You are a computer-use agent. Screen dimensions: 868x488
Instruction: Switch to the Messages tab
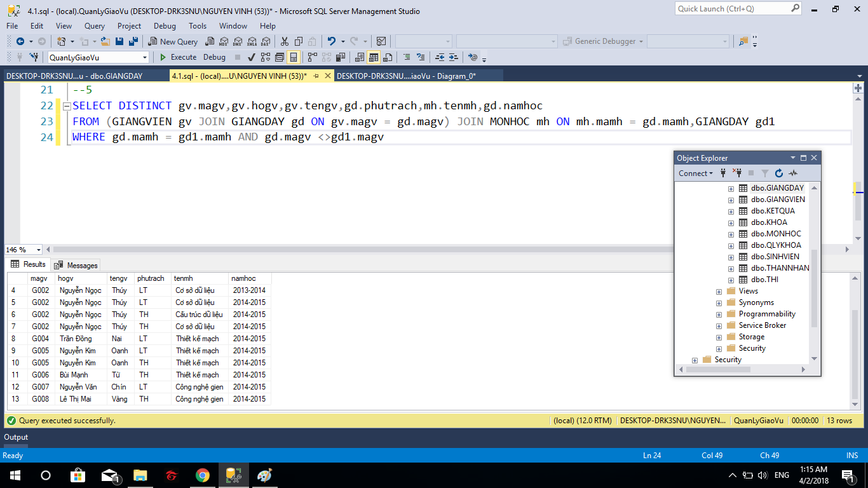(76, 265)
